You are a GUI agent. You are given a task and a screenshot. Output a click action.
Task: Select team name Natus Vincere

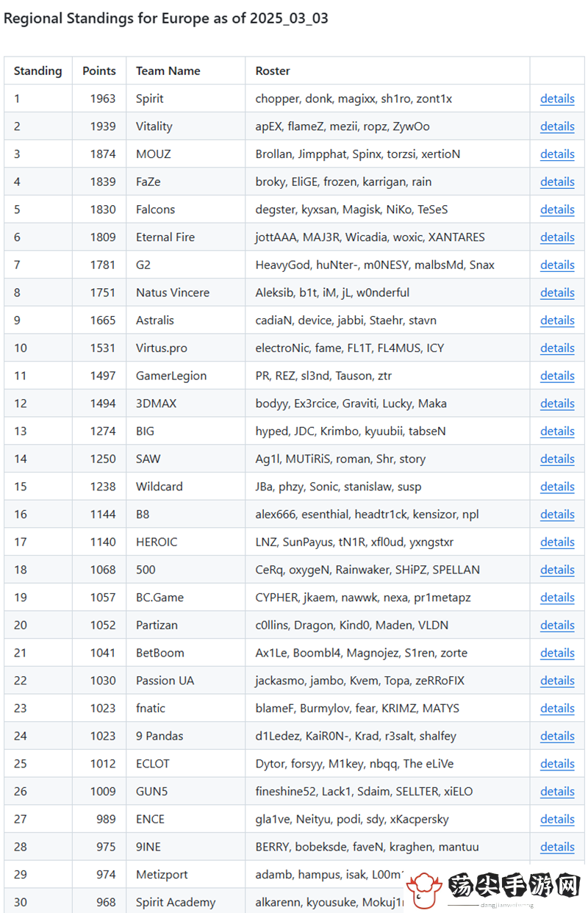coord(173,293)
